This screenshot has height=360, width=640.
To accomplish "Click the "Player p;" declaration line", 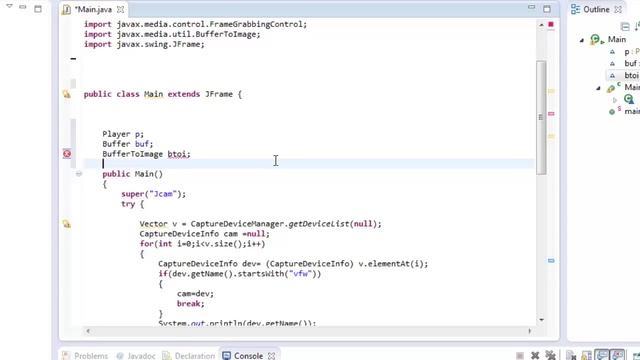I will point(123,134).
